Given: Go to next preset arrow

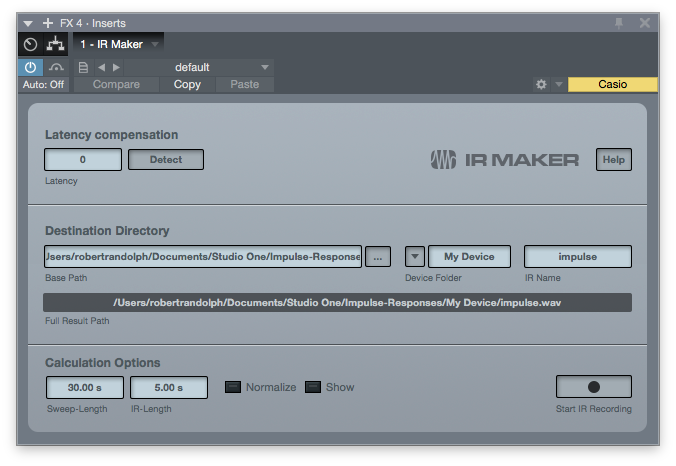Looking at the screenshot, I should [x=116, y=67].
